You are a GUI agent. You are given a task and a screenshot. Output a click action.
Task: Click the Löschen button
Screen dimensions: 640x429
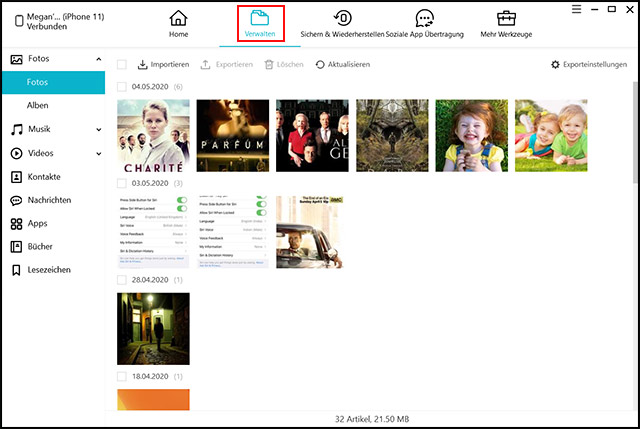284,64
